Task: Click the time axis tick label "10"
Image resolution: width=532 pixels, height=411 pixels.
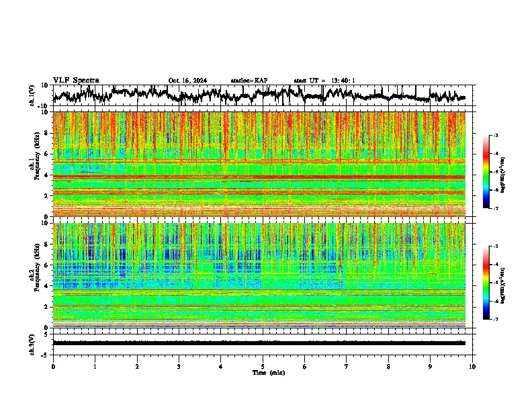Action: tap(472, 367)
